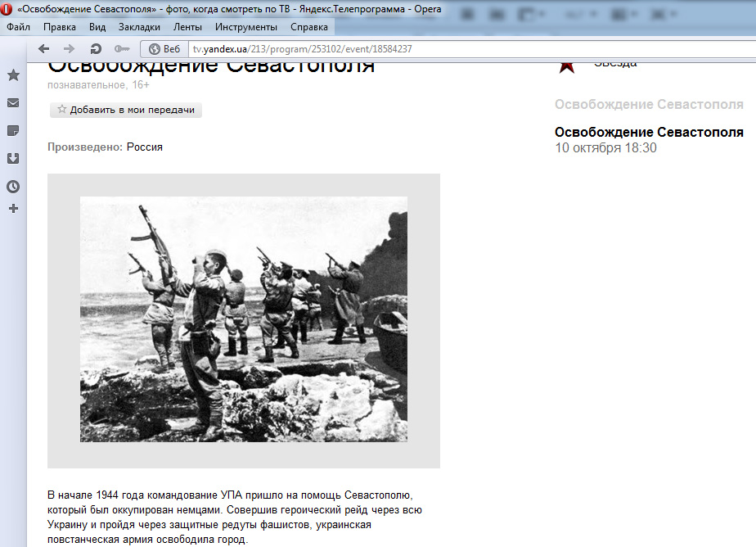Open the Ленты menu
Screen dimensions: 756x547
click(x=187, y=27)
